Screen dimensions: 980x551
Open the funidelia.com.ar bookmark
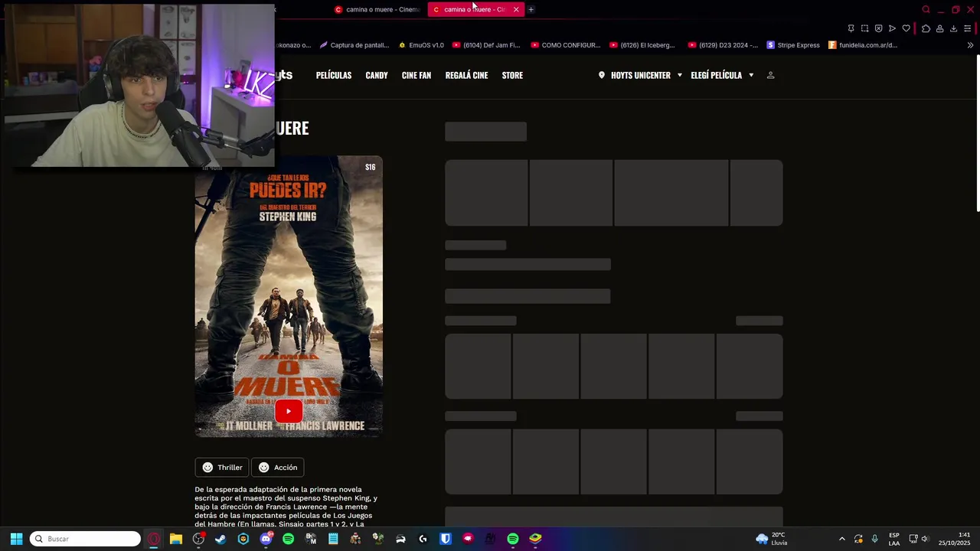[863, 45]
